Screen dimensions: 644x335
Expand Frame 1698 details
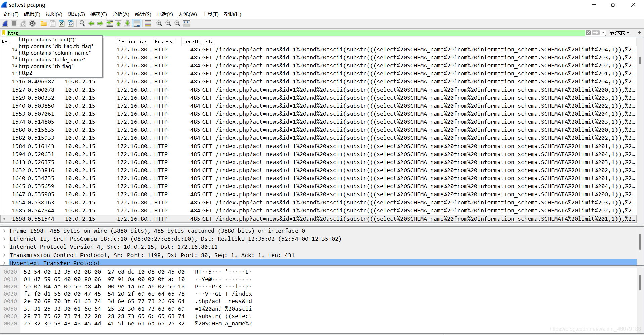(4, 231)
